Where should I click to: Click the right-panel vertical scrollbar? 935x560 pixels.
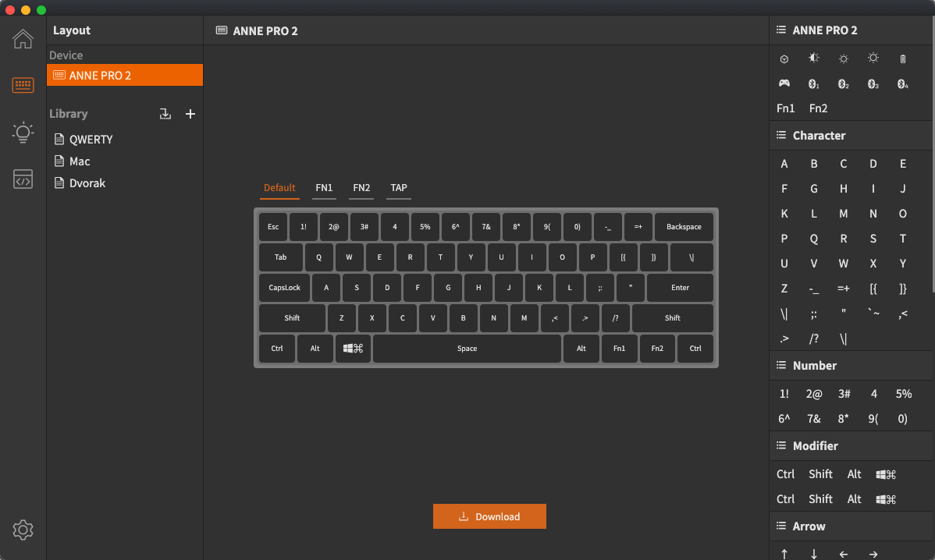click(x=933, y=155)
